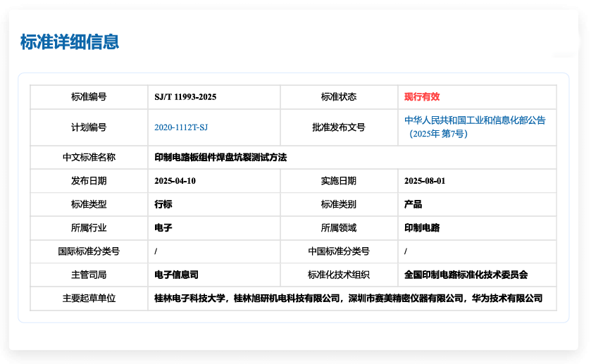Click the 标准详细信息 page heading

tap(70, 42)
